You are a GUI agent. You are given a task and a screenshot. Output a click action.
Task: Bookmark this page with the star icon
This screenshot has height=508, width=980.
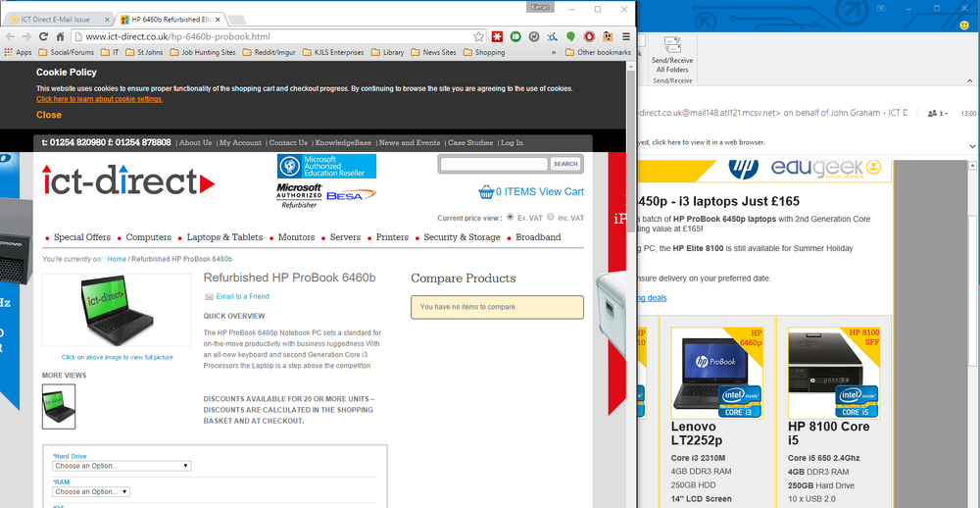[x=478, y=37]
